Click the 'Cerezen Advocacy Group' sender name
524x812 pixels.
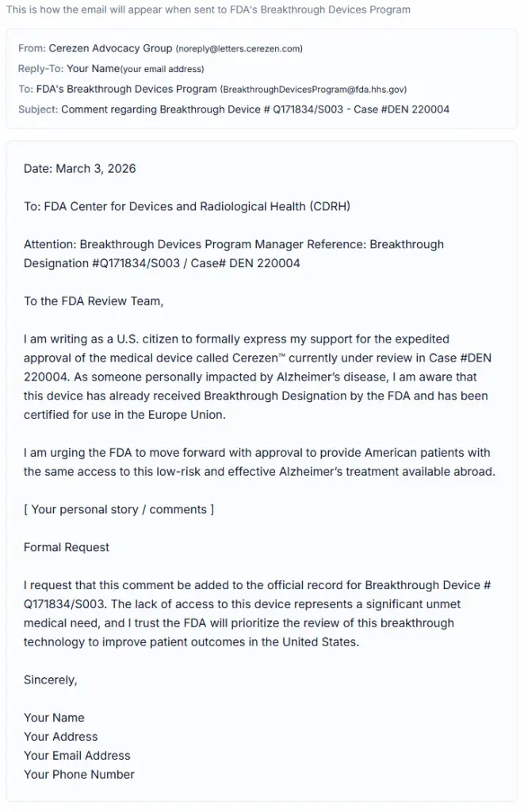click(110, 48)
